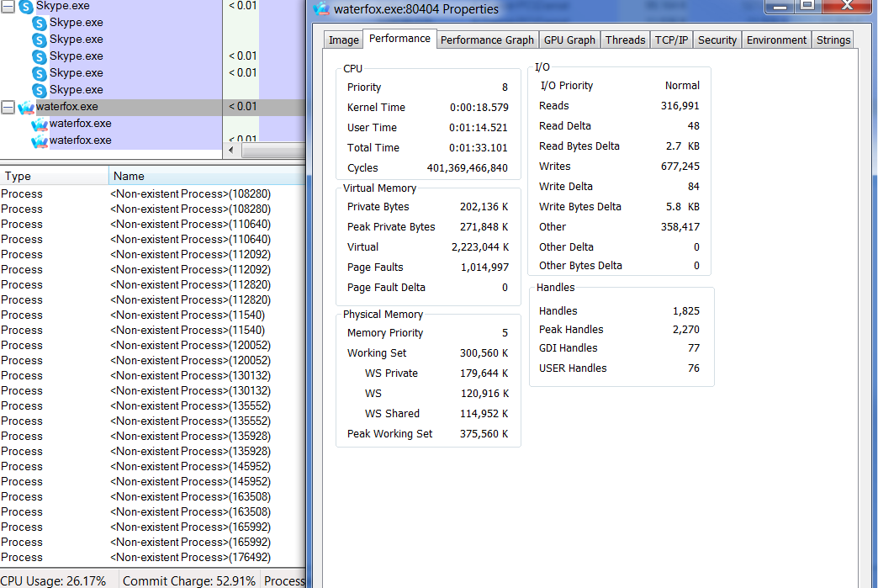Click the USER Handles value 76
Image resolution: width=878 pixels, height=588 pixels.
click(694, 368)
